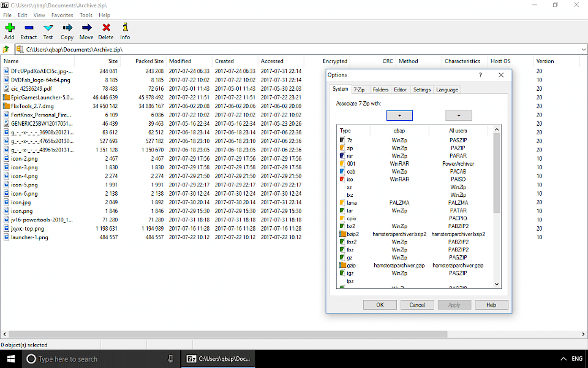Select the xz row in association list
Viewport: 588px width, 368px height.
(415, 187)
